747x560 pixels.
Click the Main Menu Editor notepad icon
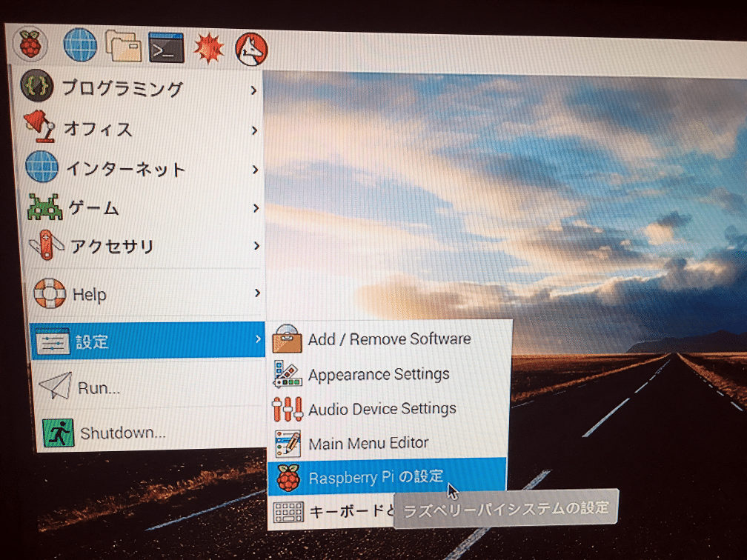pos(288,443)
